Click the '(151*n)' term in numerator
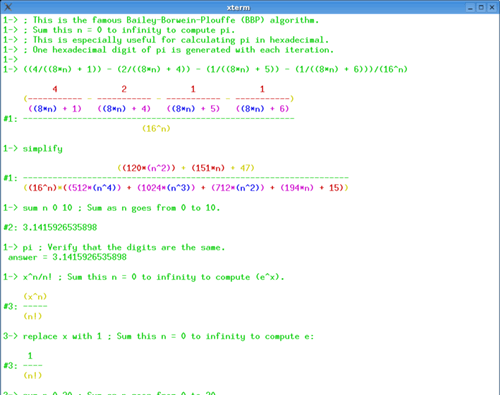 point(208,168)
